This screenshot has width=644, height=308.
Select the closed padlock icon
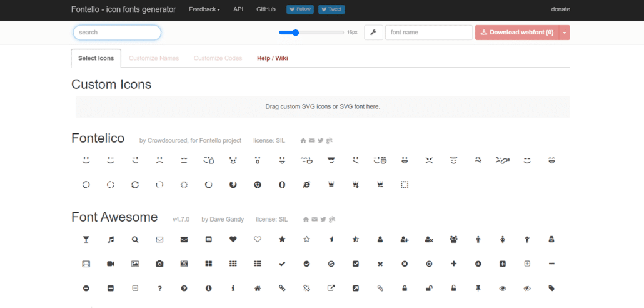tap(405, 289)
